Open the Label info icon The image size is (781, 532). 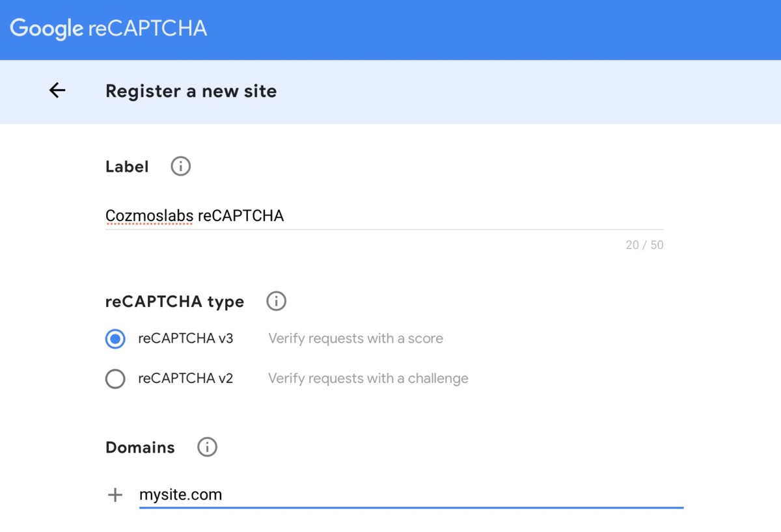point(180,166)
